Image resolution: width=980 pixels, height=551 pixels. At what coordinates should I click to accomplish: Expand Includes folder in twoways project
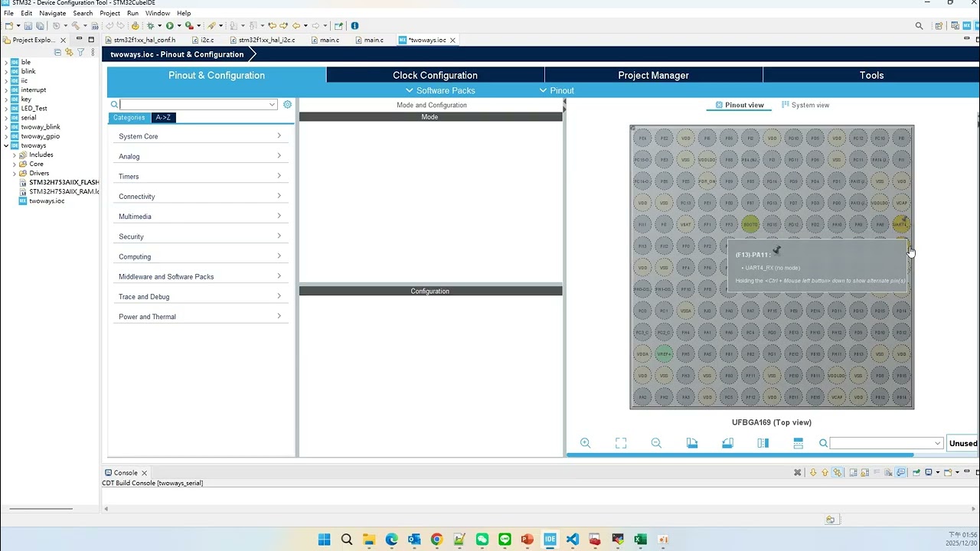click(x=14, y=155)
